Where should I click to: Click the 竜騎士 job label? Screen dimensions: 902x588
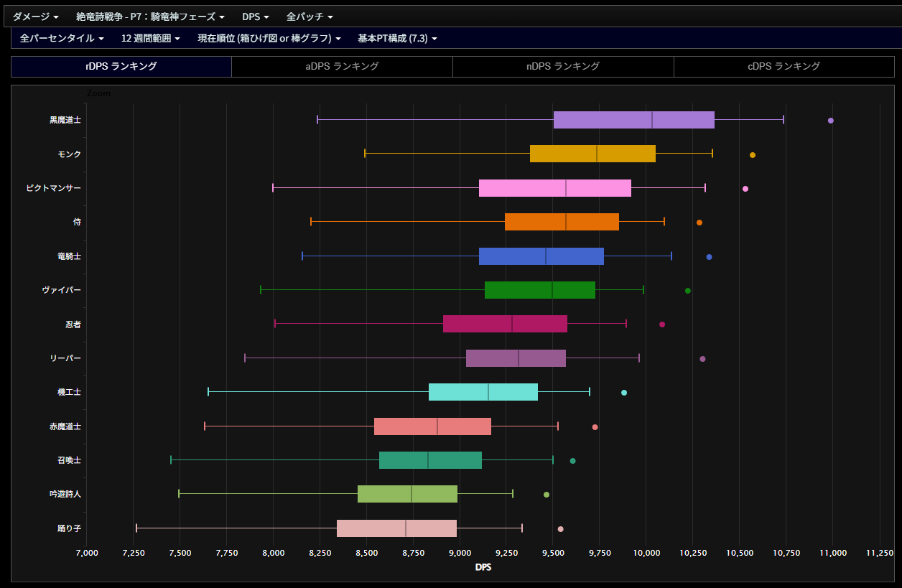coord(69,256)
